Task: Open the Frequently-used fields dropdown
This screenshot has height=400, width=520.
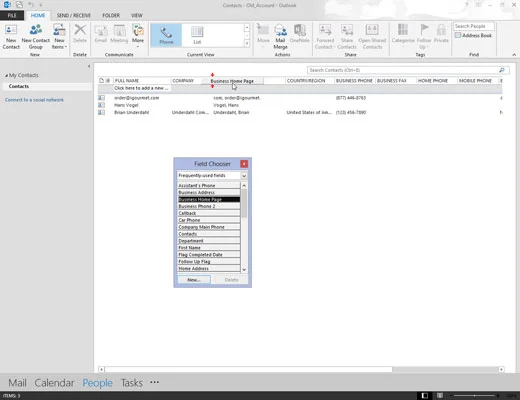Action: 244,176
